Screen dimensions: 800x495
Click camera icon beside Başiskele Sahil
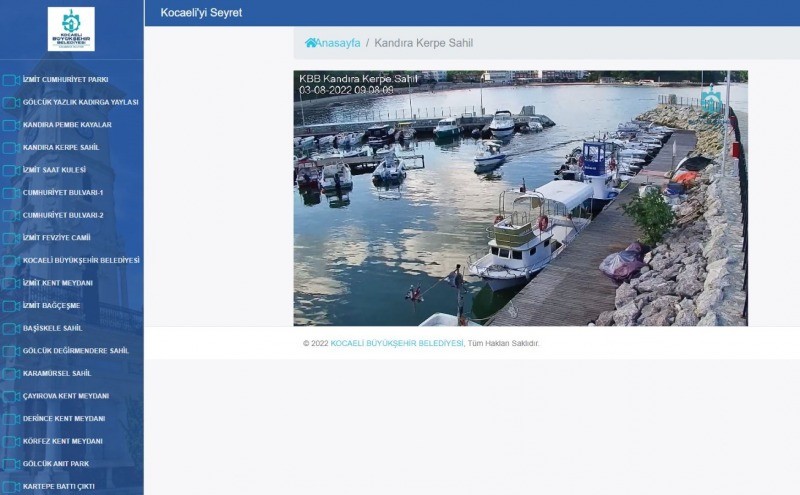(x=11, y=329)
